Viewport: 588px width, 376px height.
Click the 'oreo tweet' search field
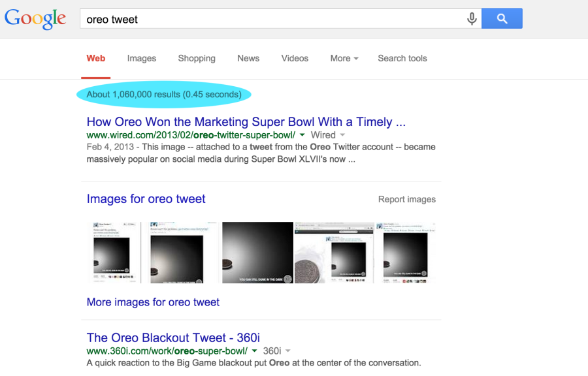click(274, 19)
